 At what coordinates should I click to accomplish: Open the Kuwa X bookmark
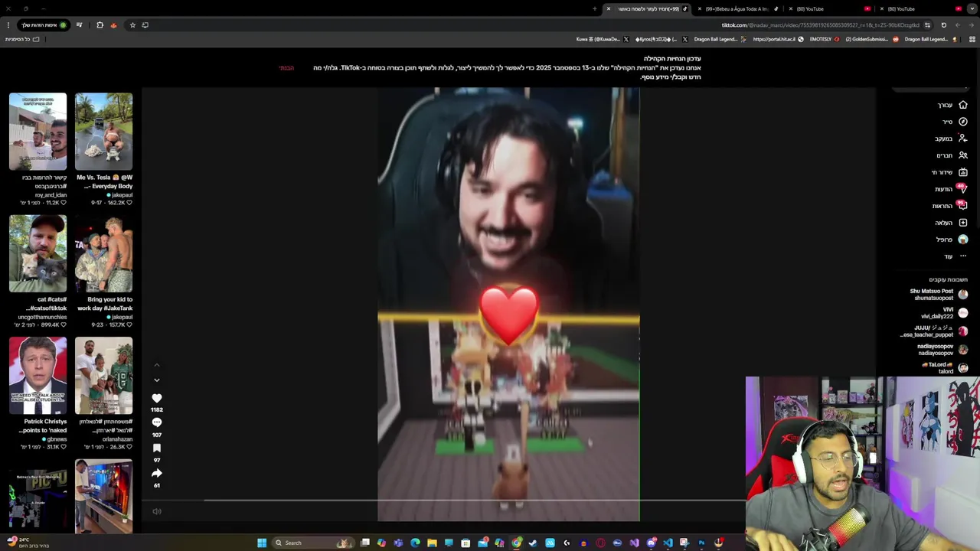[x=603, y=39]
